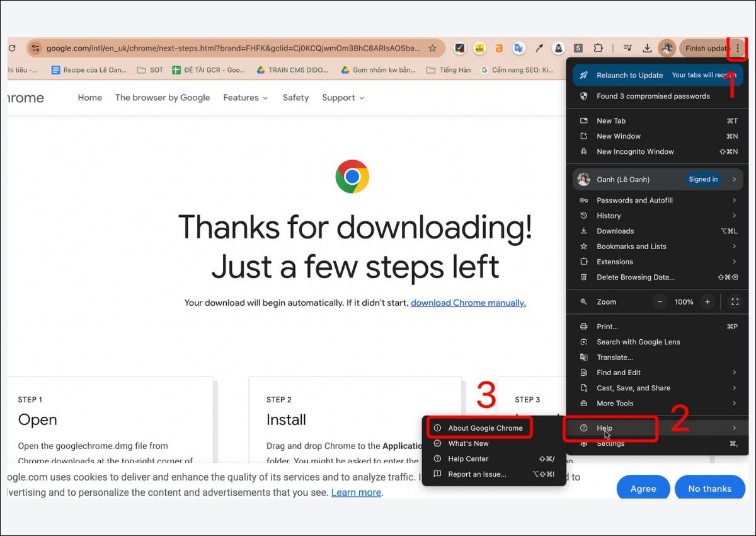The width and height of the screenshot is (756, 536).
Task: Click the Agree cookies button
Action: click(643, 489)
